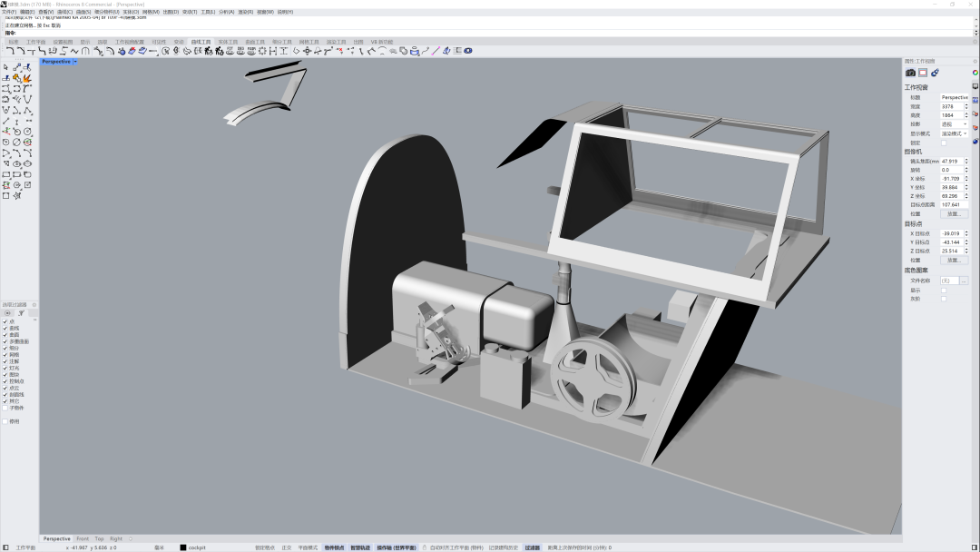Click the explode tool icon in left toolbar
This screenshot has width=980, height=552.
coord(27,78)
